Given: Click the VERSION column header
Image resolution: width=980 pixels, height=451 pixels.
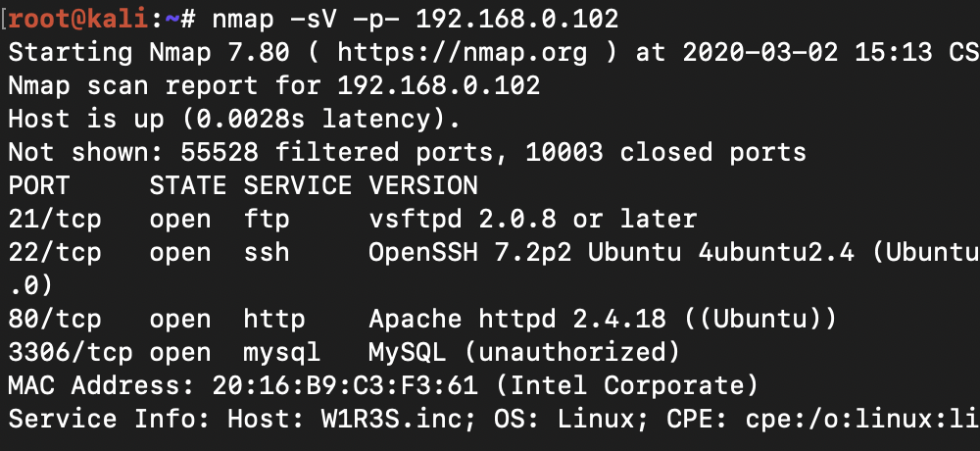Looking at the screenshot, I should point(422,186).
